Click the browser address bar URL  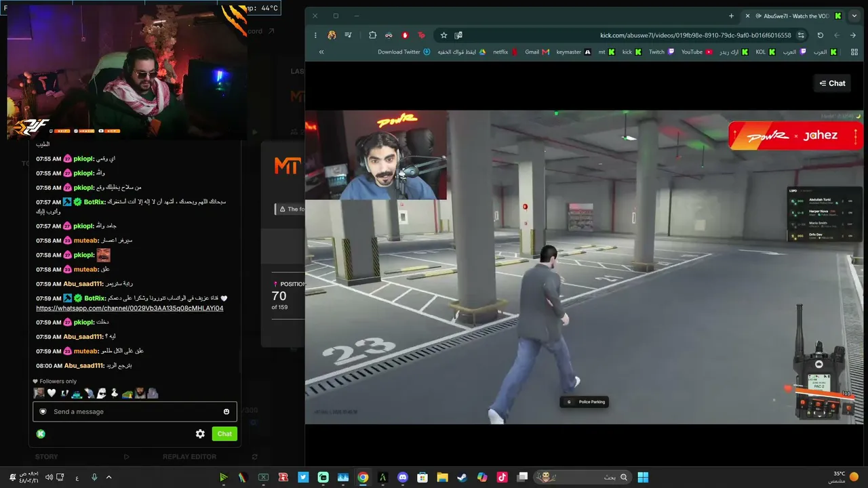(695, 35)
